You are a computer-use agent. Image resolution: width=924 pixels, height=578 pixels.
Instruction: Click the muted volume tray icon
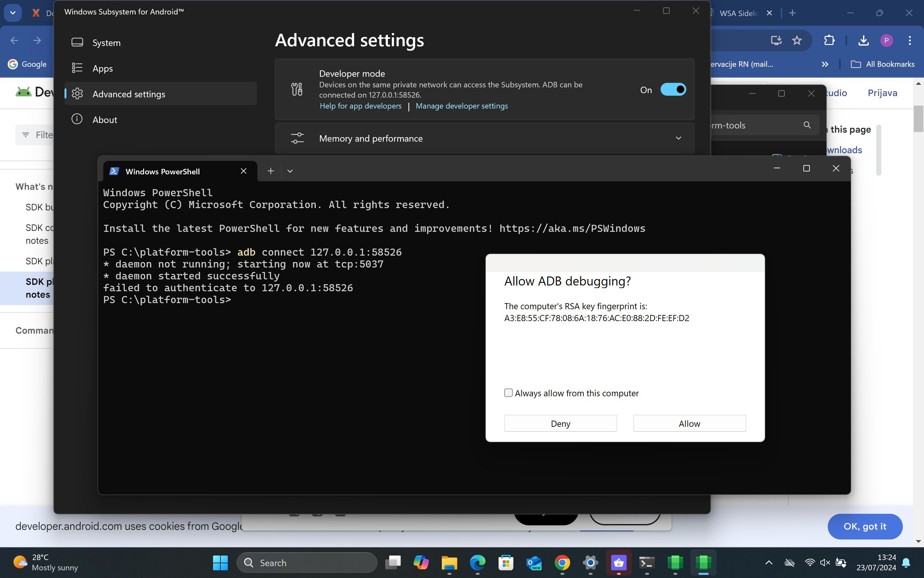pos(825,563)
